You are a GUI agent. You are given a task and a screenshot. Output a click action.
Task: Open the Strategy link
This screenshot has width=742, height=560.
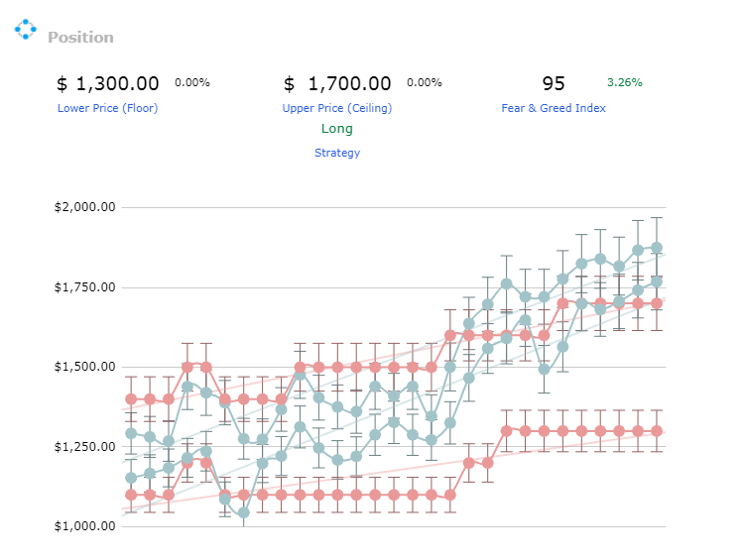(337, 153)
